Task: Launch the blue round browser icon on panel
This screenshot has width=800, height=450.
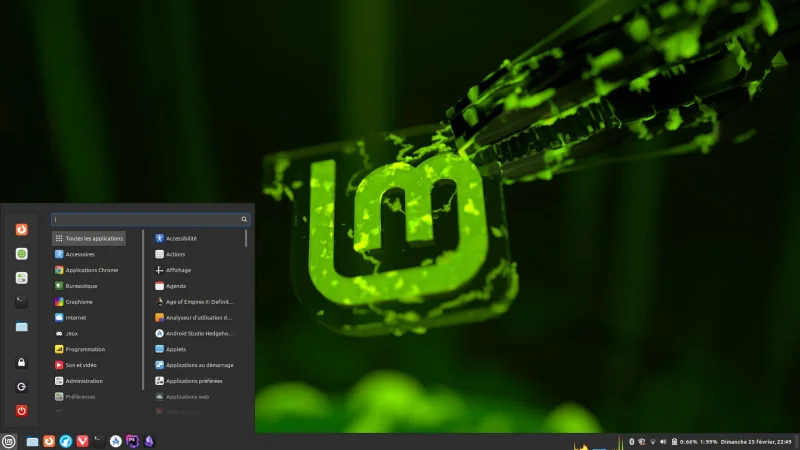Action: (66, 441)
